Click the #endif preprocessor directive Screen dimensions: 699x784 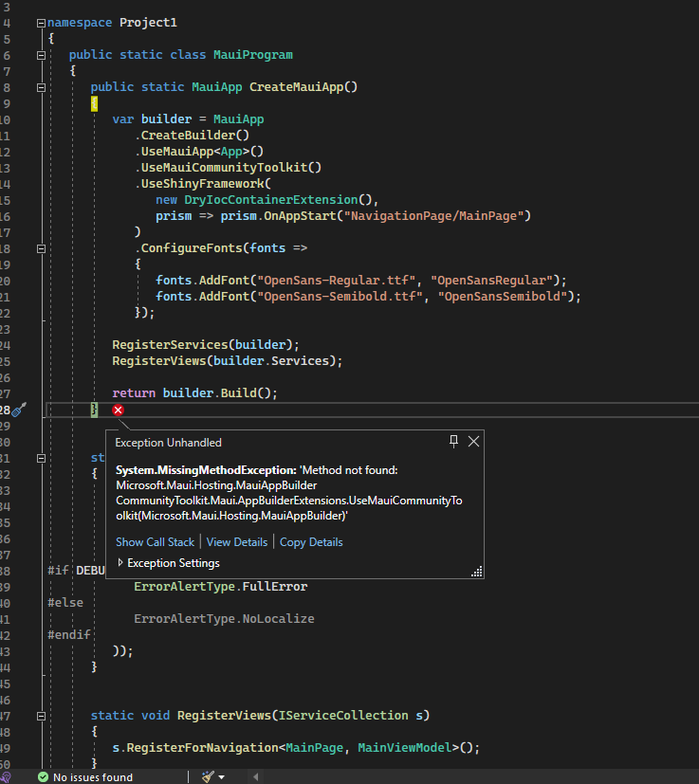(69, 634)
